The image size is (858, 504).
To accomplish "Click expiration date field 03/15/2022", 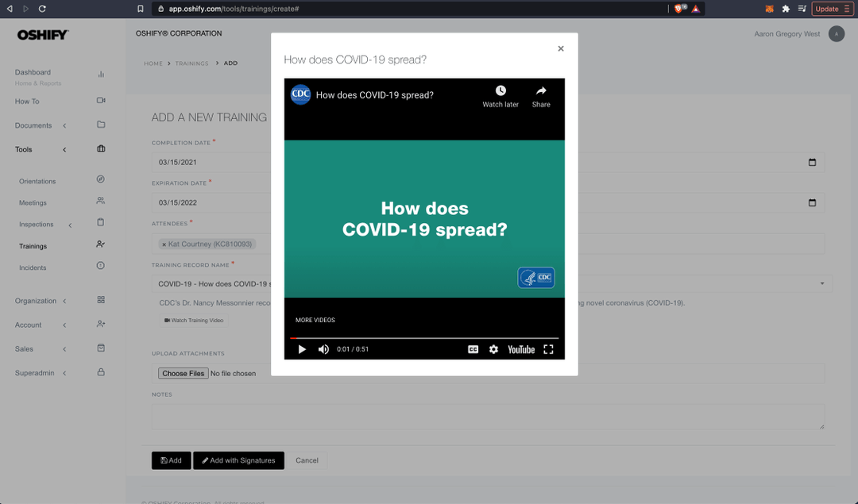I will tap(488, 203).
